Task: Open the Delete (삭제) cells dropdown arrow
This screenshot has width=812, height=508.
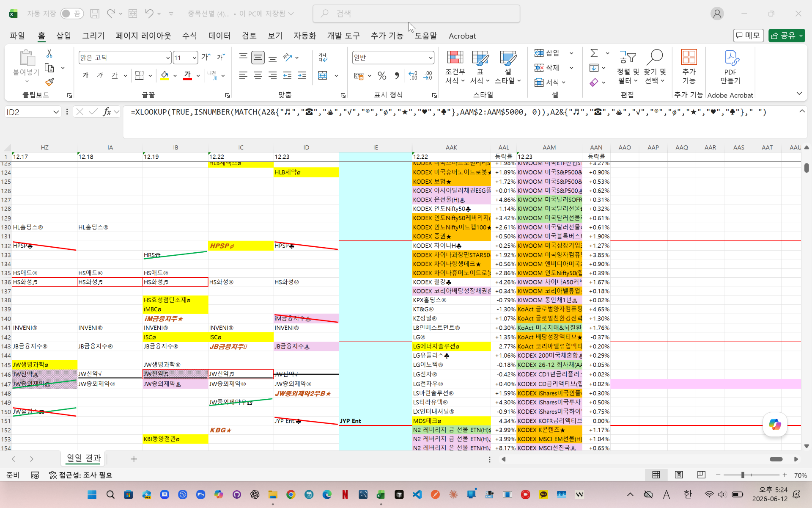Action: point(571,68)
